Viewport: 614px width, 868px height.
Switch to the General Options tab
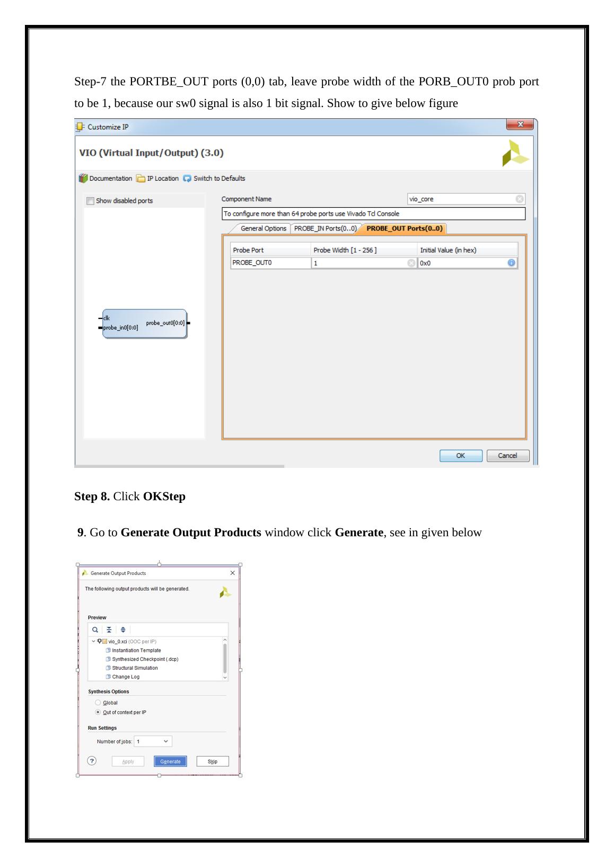(263, 228)
